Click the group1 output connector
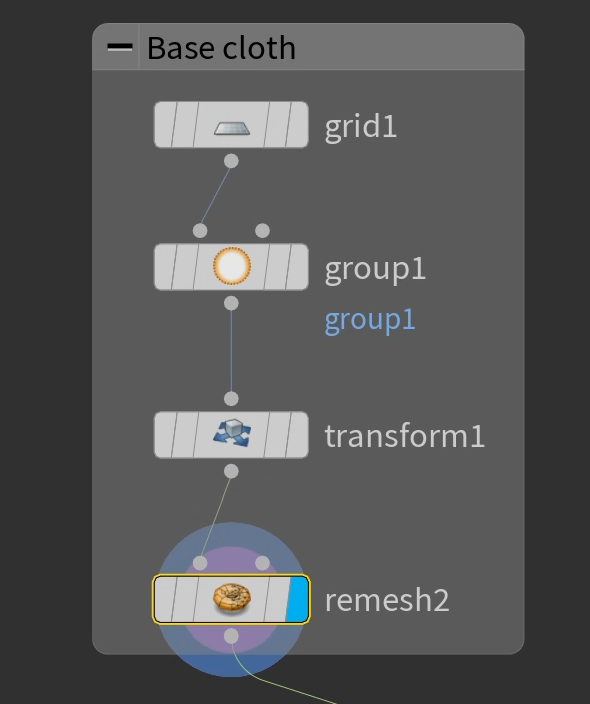Screen dimensions: 590x704 click(x=231, y=303)
